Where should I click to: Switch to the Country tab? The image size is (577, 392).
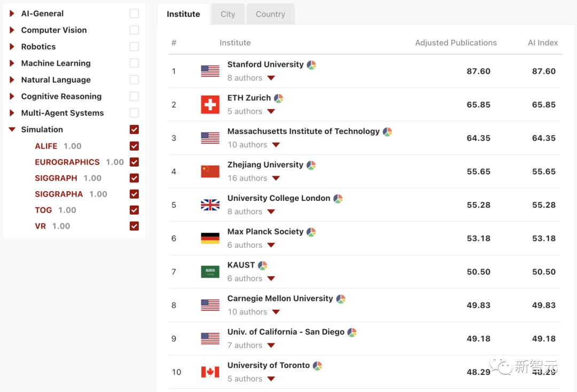pos(270,14)
